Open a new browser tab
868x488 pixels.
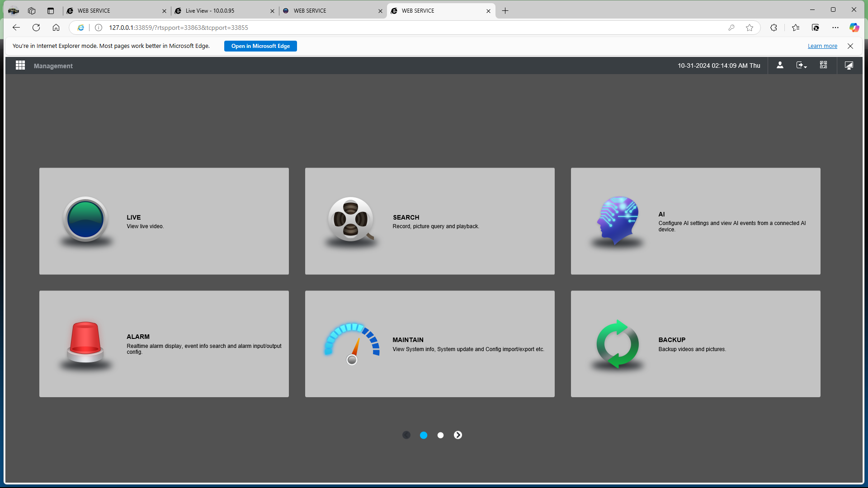coord(505,11)
